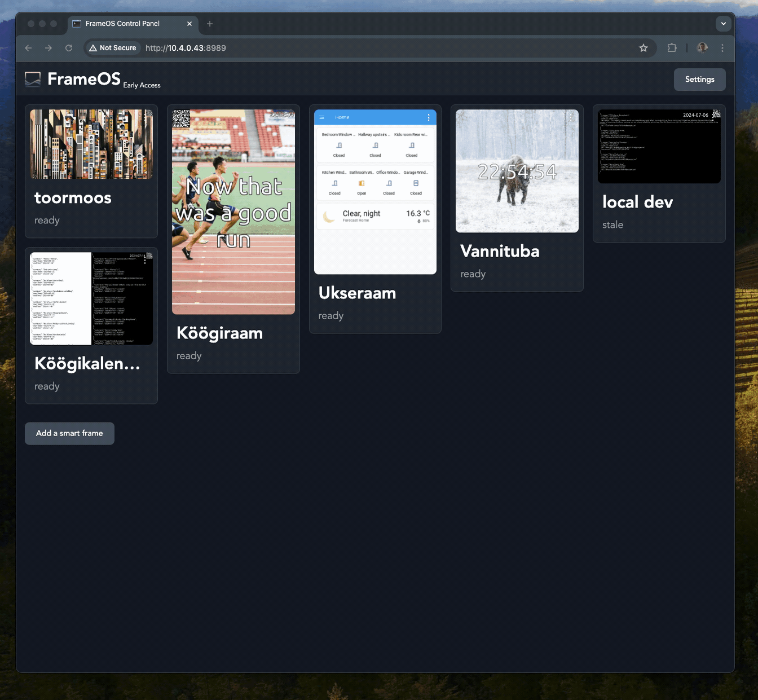The height and width of the screenshot is (700, 758).
Task: Click the URL address bar field
Action: (367, 48)
